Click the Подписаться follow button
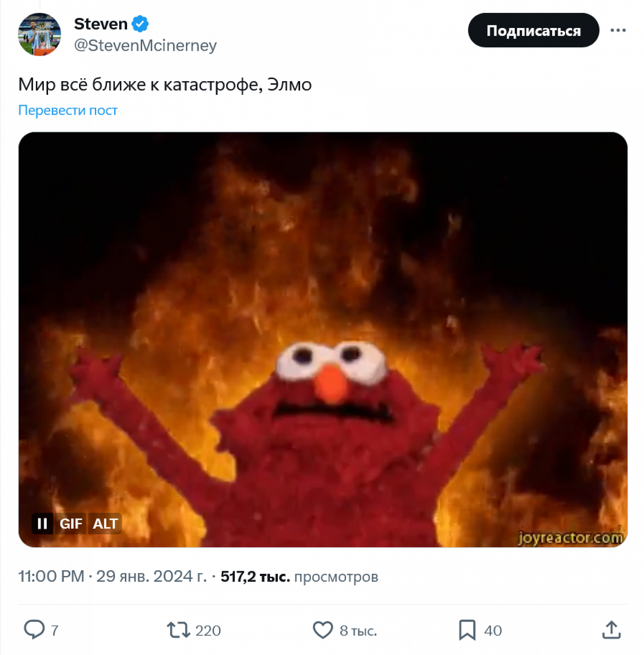This screenshot has height=655, width=644. pos(533,30)
